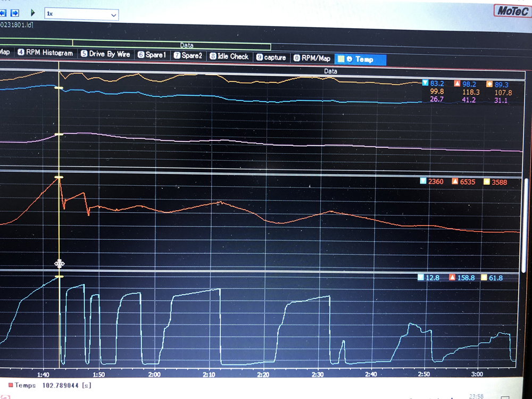Click the 3:00 time axis label
This screenshot has width=532, height=399.
[477, 374]
